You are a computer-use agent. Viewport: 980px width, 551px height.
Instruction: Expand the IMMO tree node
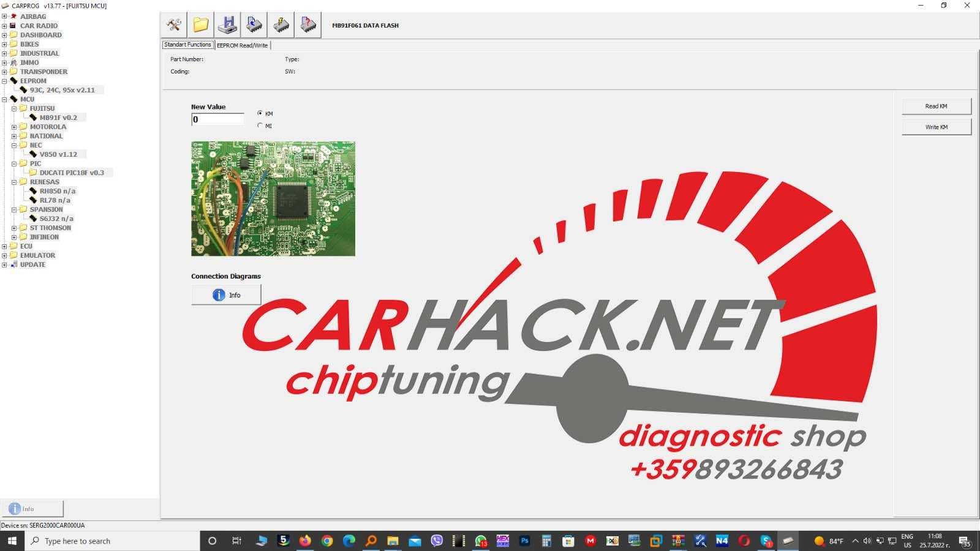(4, 62)
